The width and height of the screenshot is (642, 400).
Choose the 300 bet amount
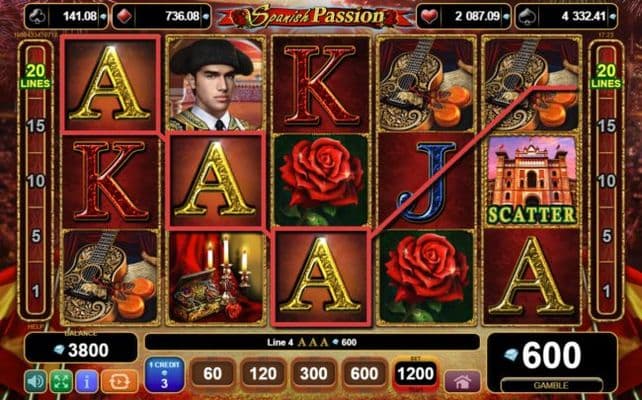pos(313,374)
